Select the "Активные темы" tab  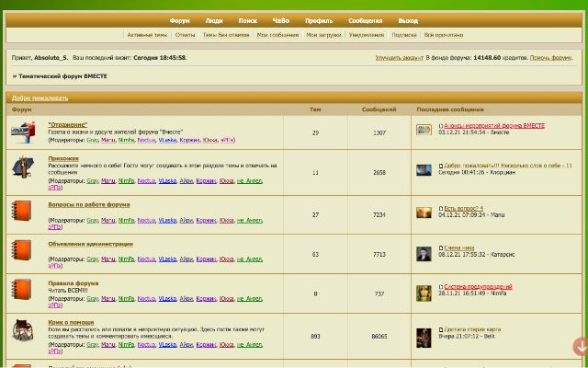[147, 35]
